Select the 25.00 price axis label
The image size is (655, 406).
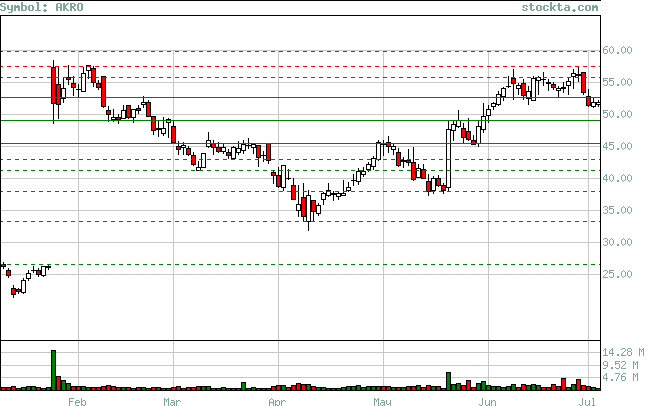[x=617, y=274]
